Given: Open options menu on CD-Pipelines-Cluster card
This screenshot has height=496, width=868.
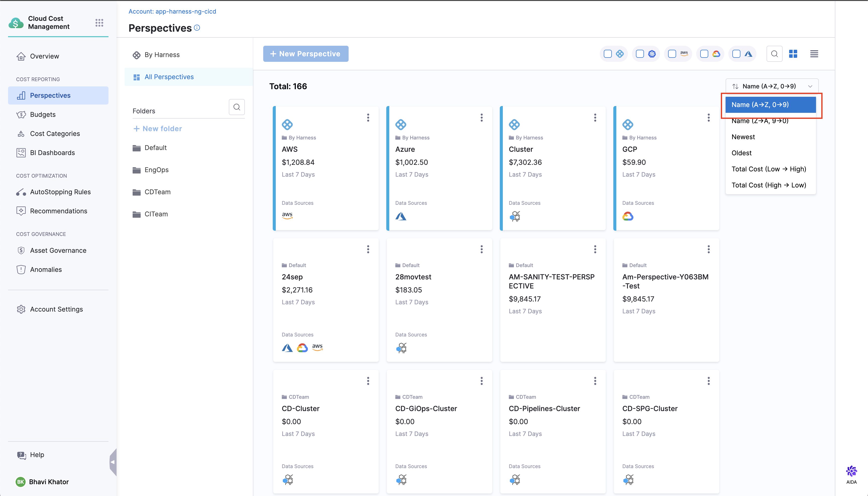Looking at the screenshot, I should (x=595, y=381).
